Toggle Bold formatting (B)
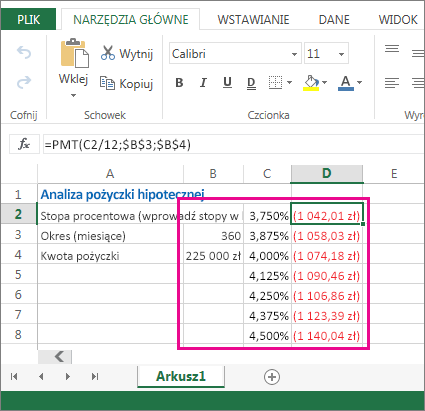The image size is (425, 411). (179, 82)
